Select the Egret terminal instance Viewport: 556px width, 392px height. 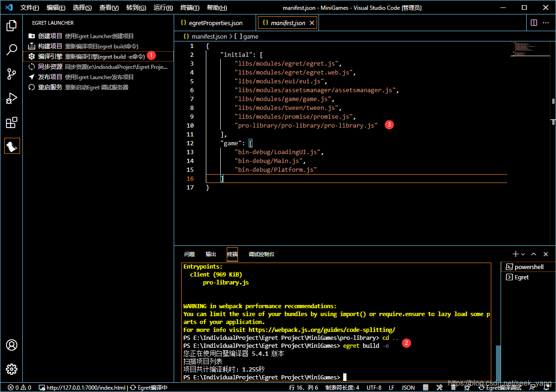(x=528, y=277)
